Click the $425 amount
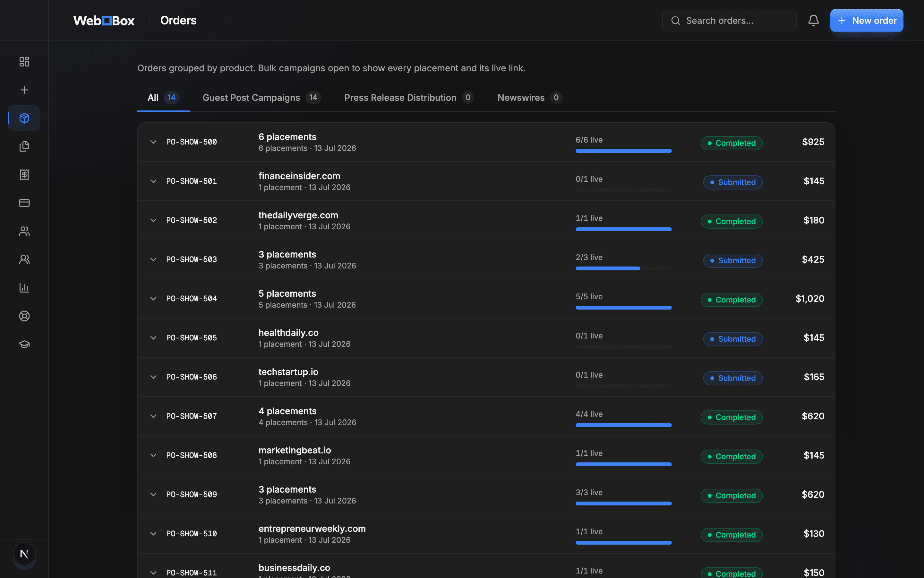Viewport: 924px width, 578px height. point(813,259)
